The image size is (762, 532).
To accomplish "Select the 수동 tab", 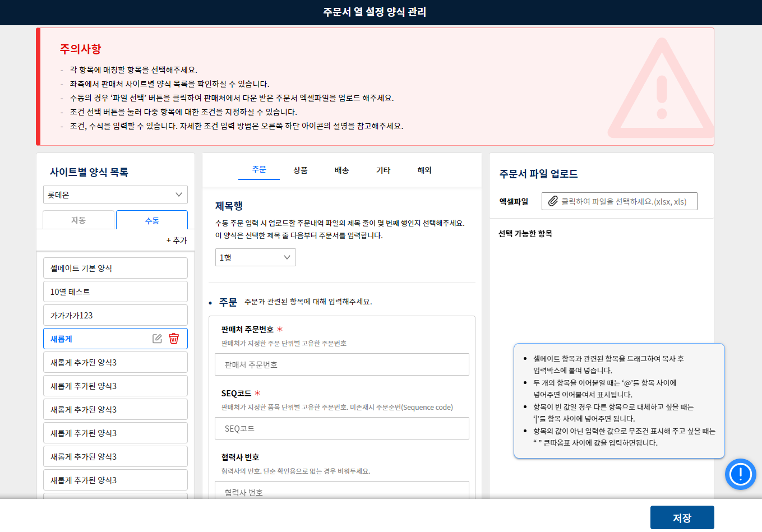I will pos(152,220).
